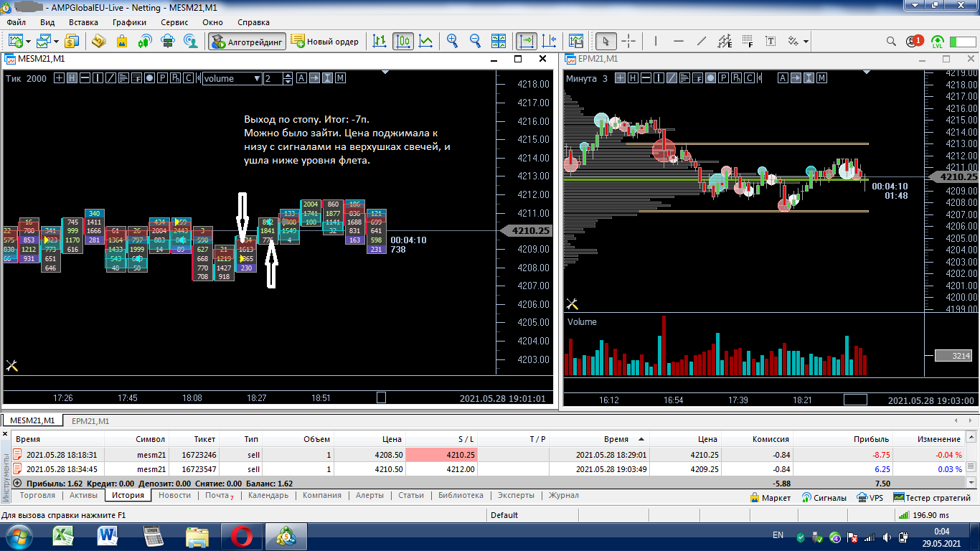Toggle chart shift to right
The image size is (980, 551).
[x=527, y=41]
